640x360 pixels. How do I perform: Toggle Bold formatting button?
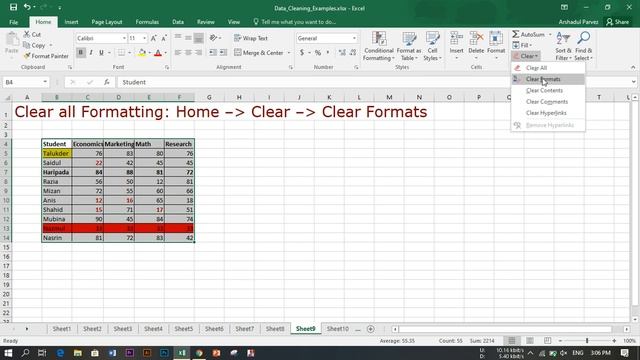(x=80, y=53)
